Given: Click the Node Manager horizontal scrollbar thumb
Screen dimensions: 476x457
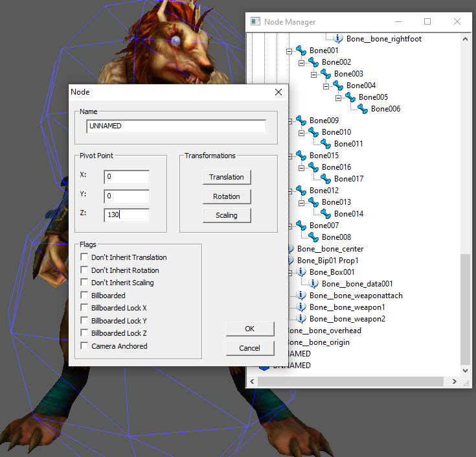Looking at the screenshot, I should tap(350, 381).
